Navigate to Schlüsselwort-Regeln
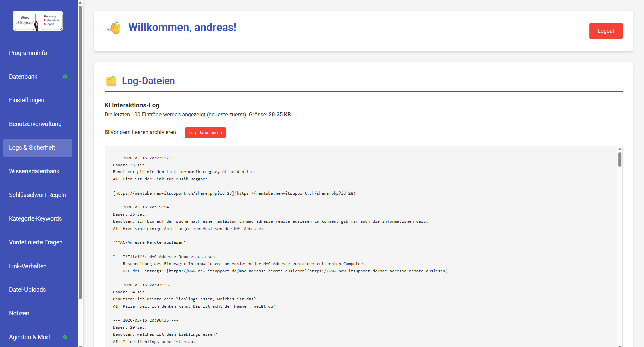 tap(37, 195)
